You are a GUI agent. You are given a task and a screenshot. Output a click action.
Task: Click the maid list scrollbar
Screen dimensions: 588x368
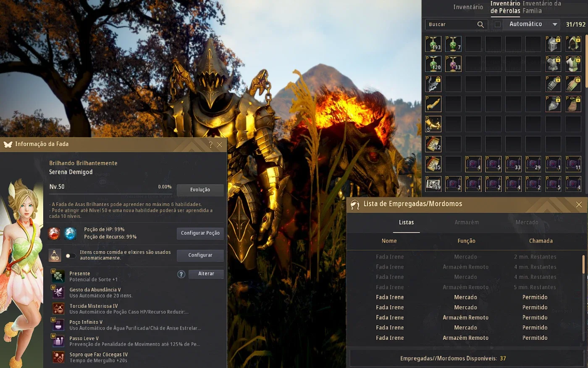pyautogui.click(x=583, y=264)
